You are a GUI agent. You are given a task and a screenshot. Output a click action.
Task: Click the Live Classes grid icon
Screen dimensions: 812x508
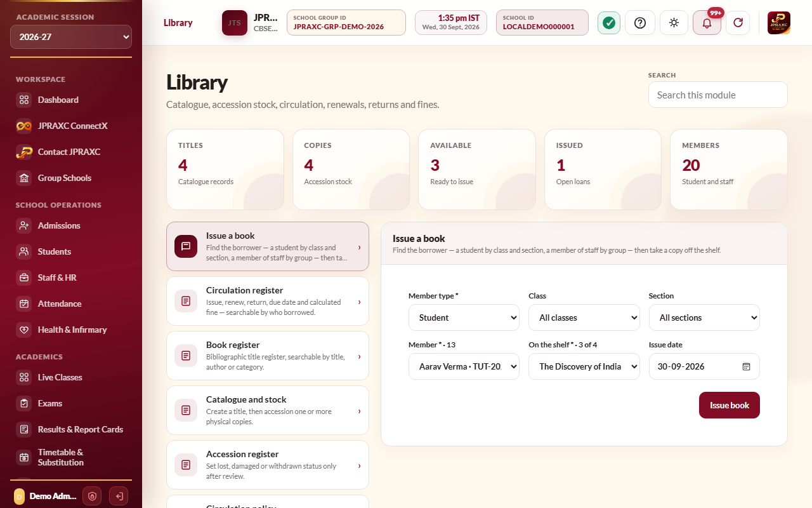[x=24, y=377]
